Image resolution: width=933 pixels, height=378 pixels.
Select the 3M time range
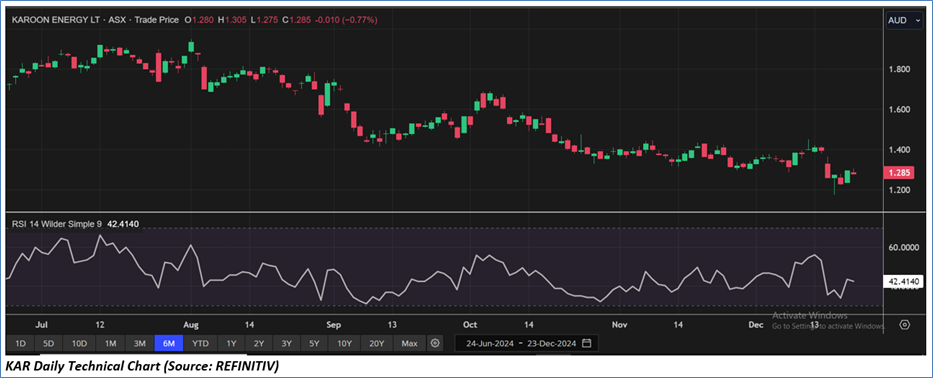click(140, 343)
